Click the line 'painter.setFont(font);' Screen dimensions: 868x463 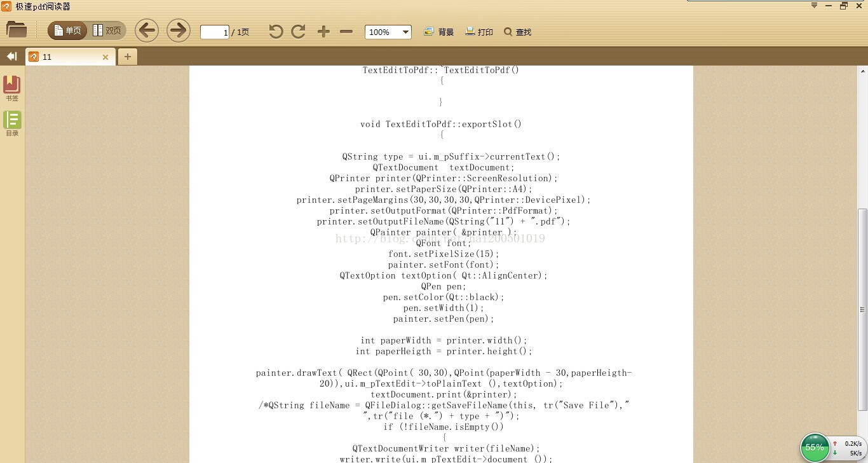tap(444, 265)
